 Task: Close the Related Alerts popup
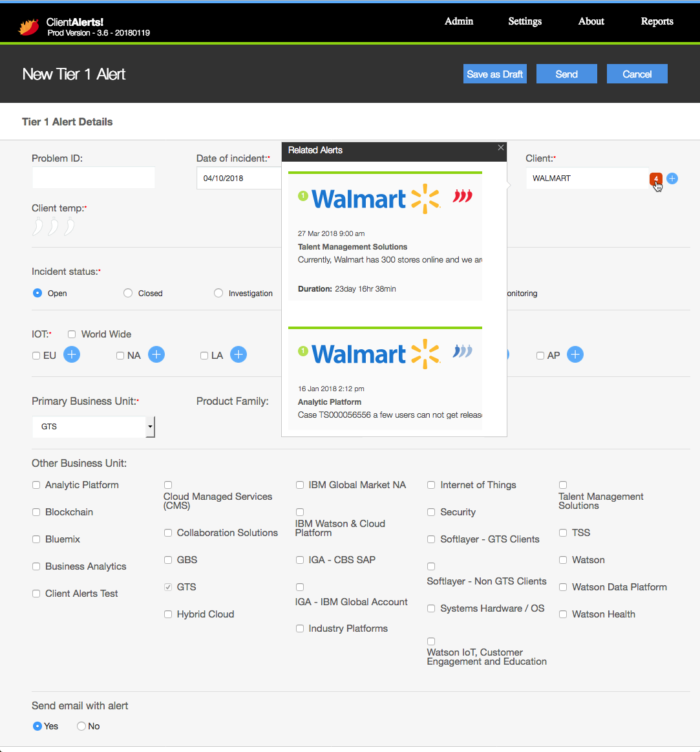[500, 147]
